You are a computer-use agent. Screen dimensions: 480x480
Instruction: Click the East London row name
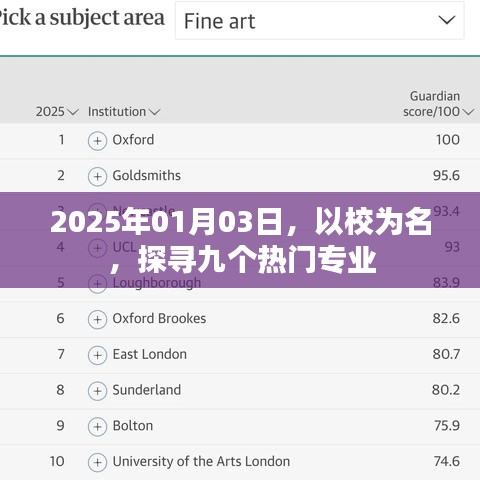[x=150, y=354]
